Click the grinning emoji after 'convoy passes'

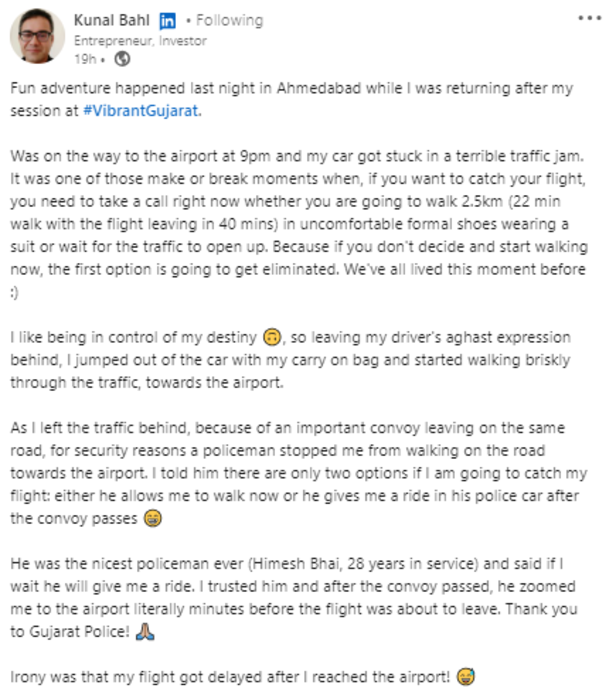pyautogui.click(x=151, y=519)
